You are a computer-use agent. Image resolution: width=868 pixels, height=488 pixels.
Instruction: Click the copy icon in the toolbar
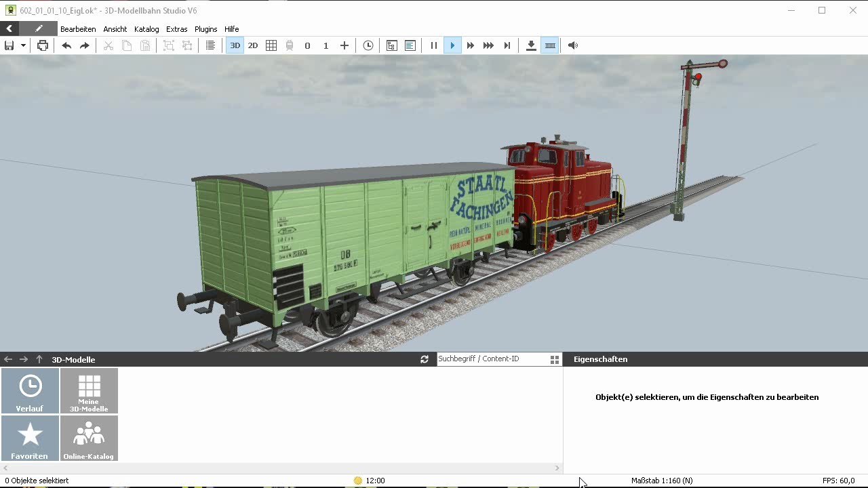(127, 45)
